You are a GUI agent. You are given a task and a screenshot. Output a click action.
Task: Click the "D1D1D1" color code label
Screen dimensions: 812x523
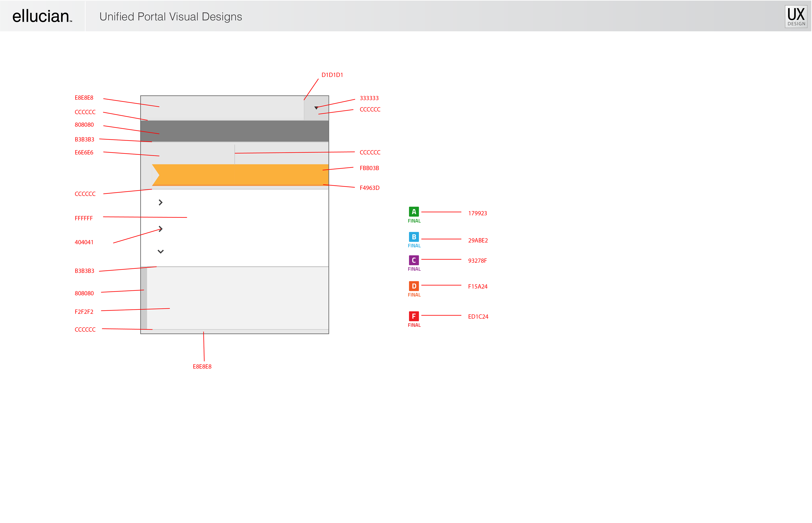point(332,75)
